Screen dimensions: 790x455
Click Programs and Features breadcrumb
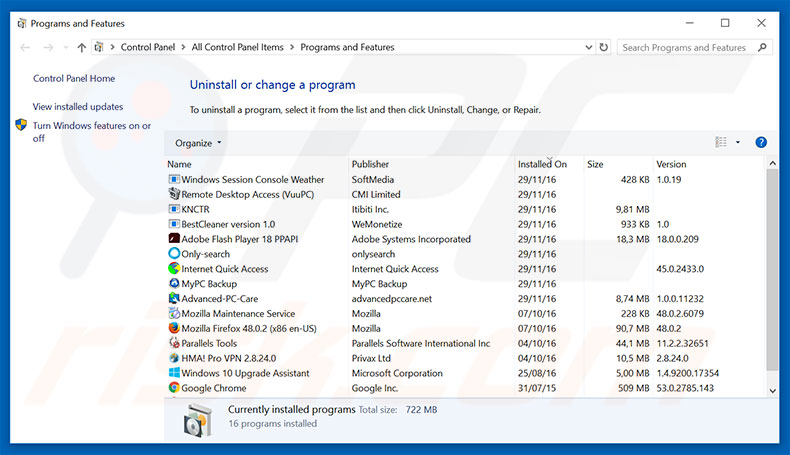click(347, 47)
